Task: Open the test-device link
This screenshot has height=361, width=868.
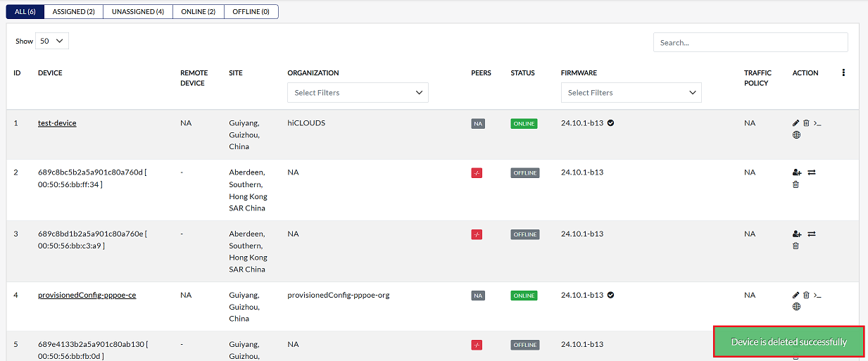Action: [x=57, y=123]
